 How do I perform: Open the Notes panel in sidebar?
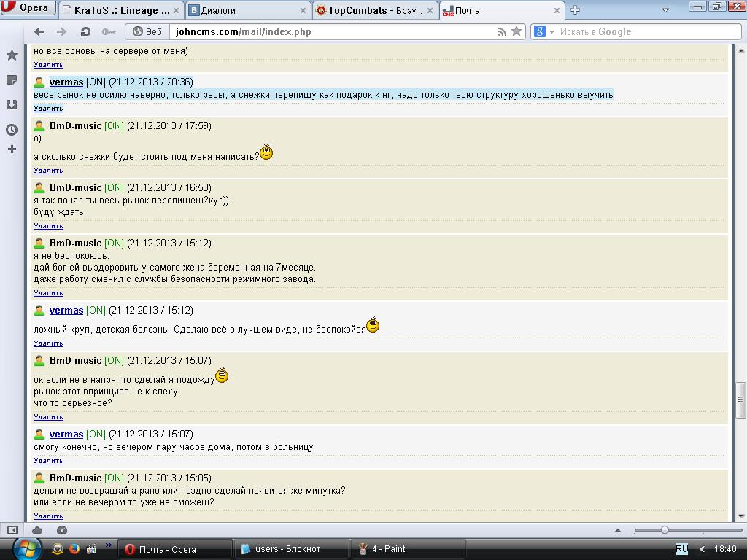point(12,79)
